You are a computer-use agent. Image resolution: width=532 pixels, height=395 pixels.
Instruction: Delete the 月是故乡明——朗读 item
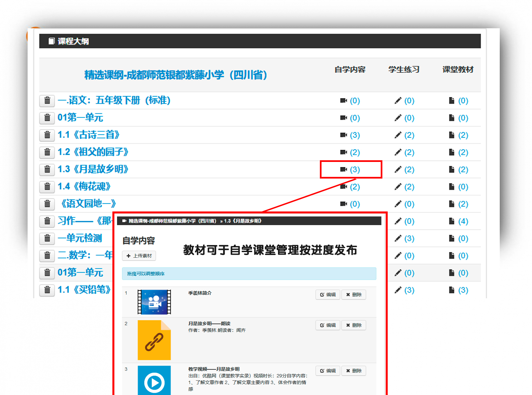354,325
